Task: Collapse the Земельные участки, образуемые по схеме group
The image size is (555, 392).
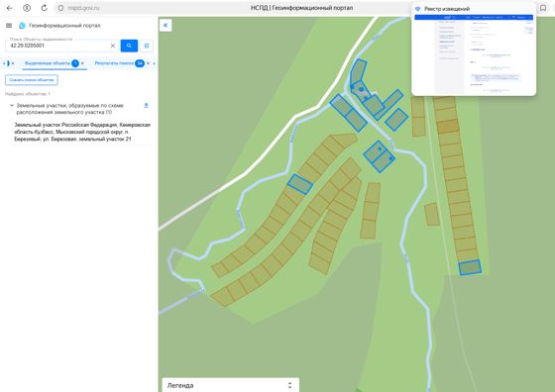Action: click(12, 105)
